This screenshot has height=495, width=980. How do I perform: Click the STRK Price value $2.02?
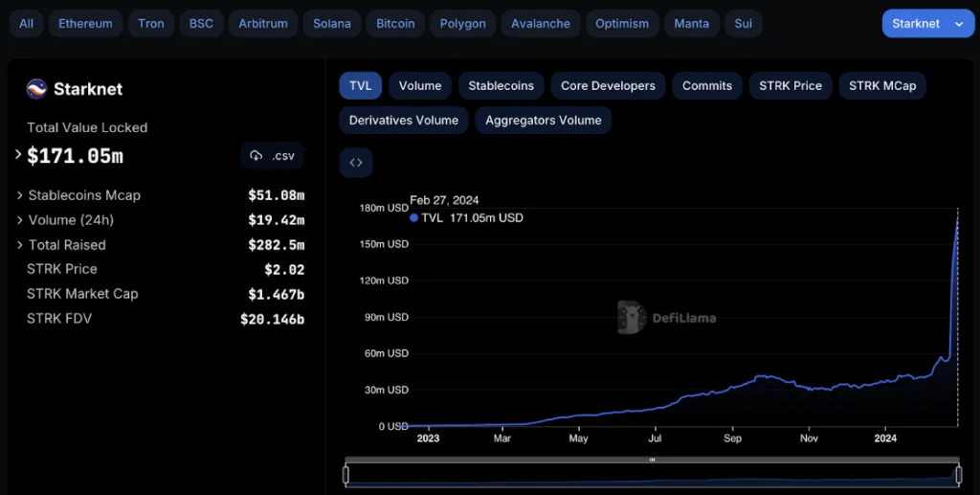click(x=284, y=270)
